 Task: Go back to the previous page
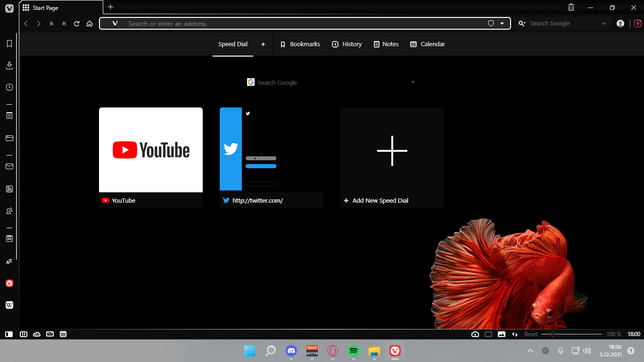click(26, 24)
